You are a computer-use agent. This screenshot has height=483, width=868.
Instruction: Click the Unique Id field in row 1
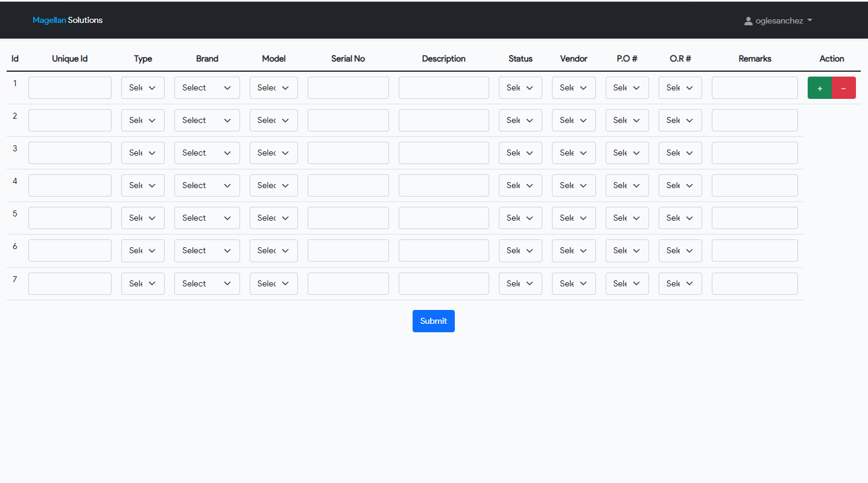pos(69,87)
